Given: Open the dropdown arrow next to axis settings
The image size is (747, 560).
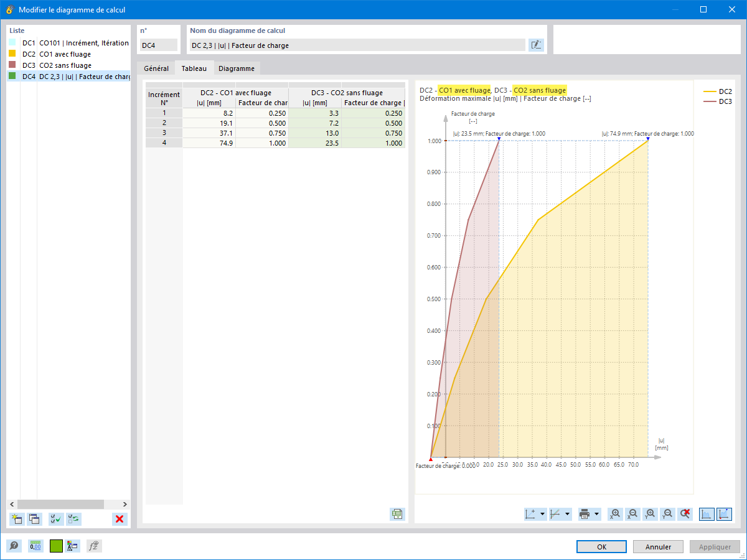Looking at the screenshot, I should [543, 514].
